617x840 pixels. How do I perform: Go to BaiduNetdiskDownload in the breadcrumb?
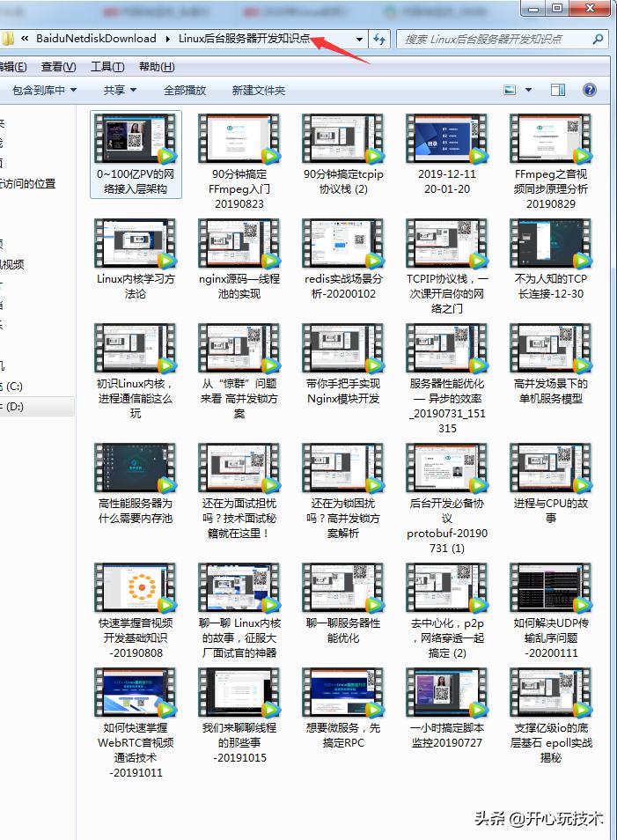pyautogui.click(x=97, y=39)
